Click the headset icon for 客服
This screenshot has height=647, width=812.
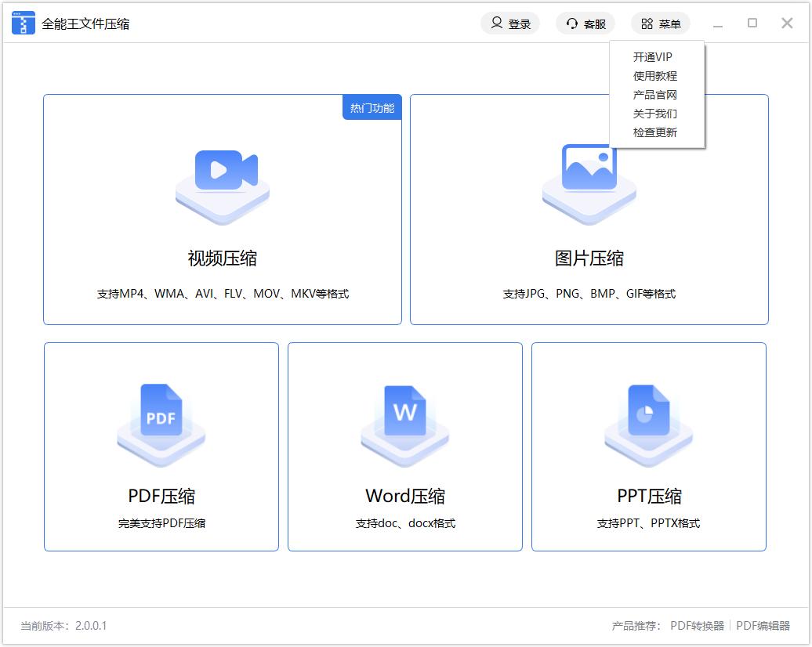coord(572,23)
